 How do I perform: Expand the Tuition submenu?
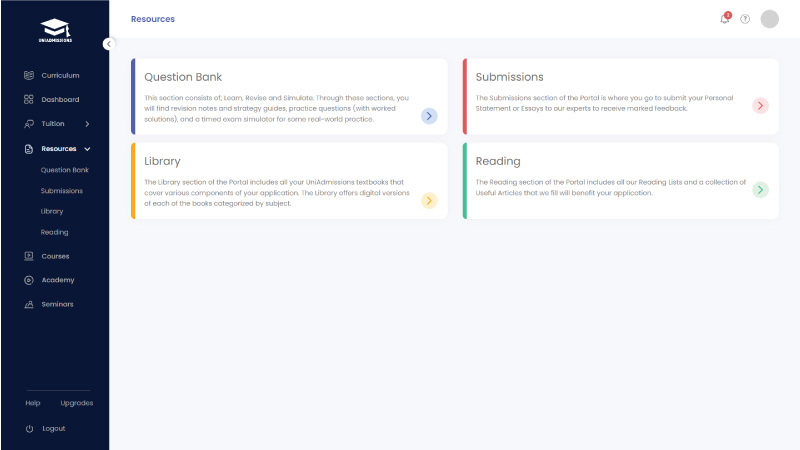(x=87, y=124)
